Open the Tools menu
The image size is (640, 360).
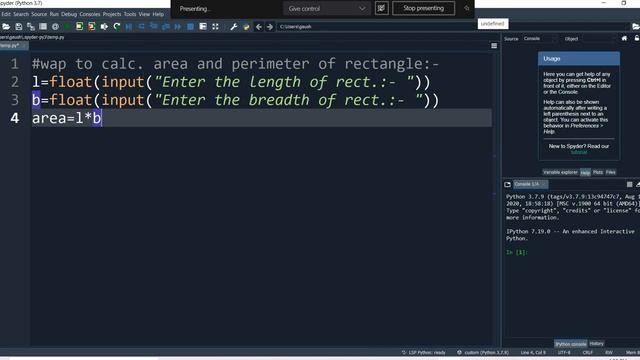[130, 14]
